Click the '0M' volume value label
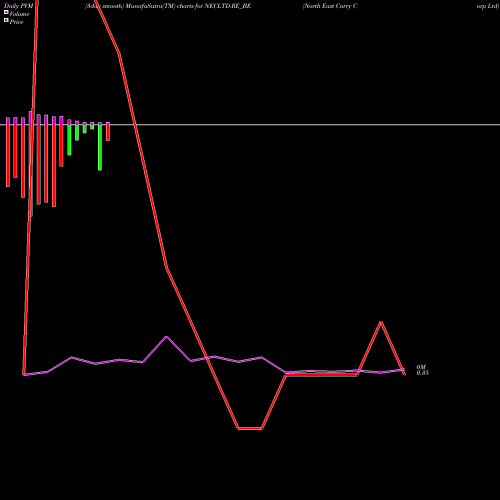The image size is (500, 500). (x=421, y=367)
